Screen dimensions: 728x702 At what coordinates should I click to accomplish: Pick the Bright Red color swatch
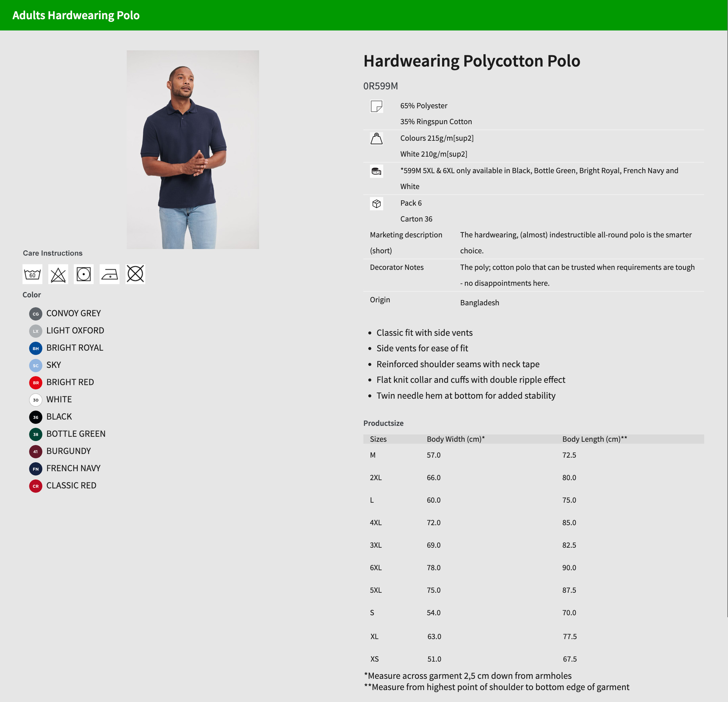coord(36,382)
